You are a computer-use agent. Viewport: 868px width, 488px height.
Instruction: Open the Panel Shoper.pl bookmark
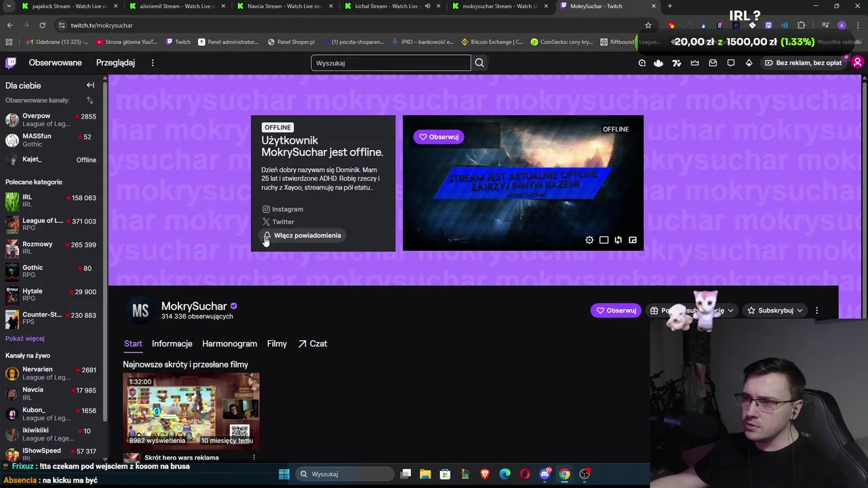point(291,41)
